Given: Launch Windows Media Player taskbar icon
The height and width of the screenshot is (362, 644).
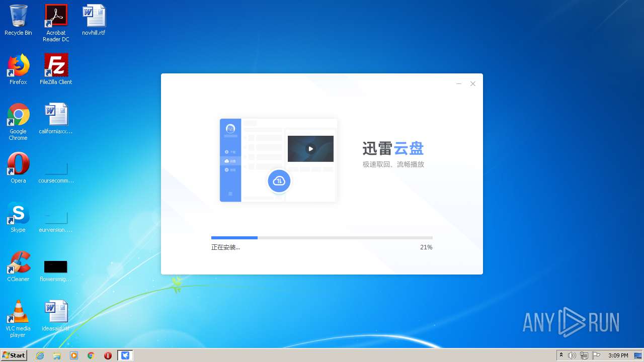Looking at the screenshot, I should (74, 355).
